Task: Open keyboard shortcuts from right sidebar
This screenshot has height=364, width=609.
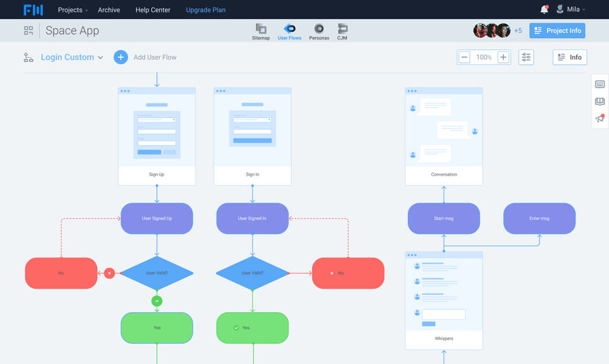Action: (599, 84)
